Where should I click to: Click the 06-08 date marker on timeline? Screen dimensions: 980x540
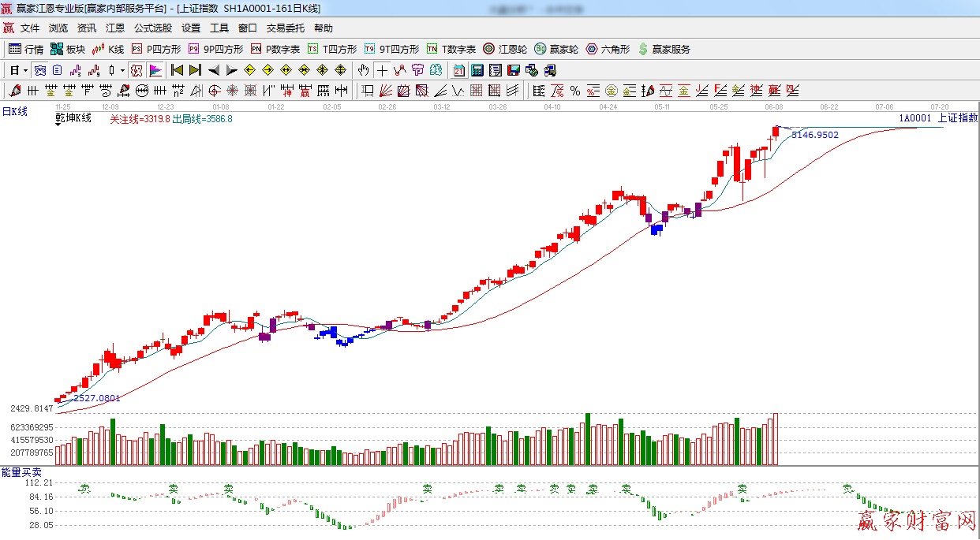click(x=774, y=106)
